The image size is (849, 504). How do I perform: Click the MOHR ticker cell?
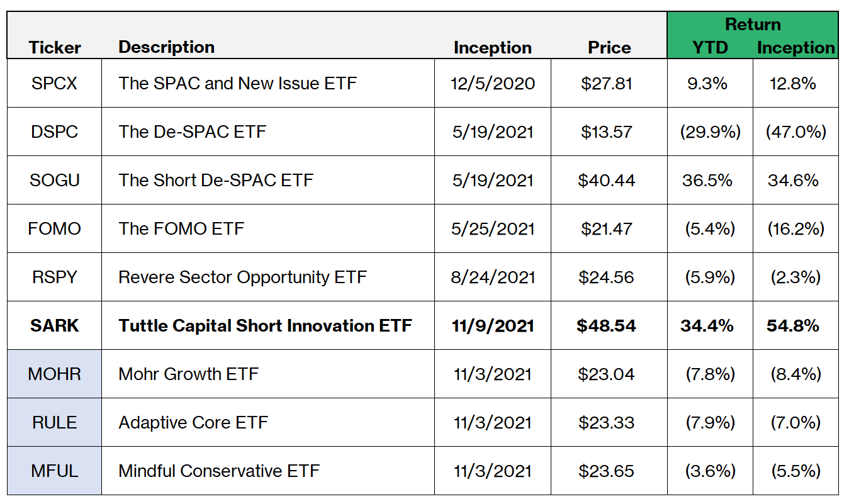54,374
